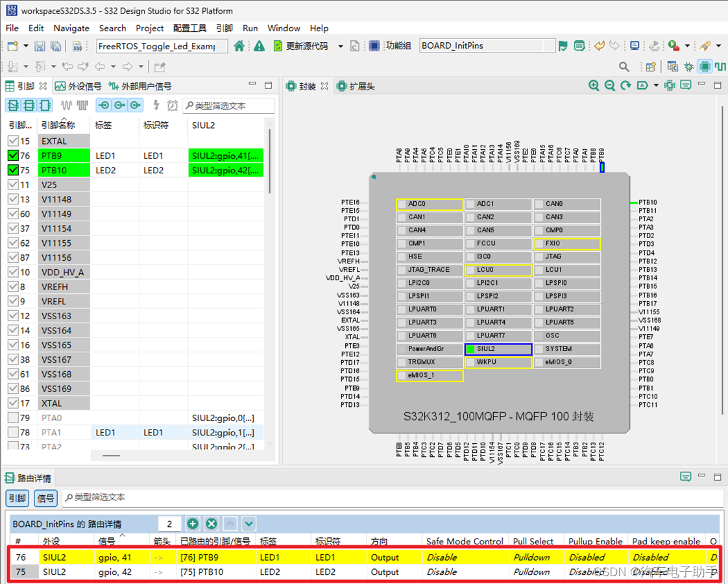Open the Clocks tool waveform perspective icon
The width and height of the screenshot is (728, 584).
(720, 66)
